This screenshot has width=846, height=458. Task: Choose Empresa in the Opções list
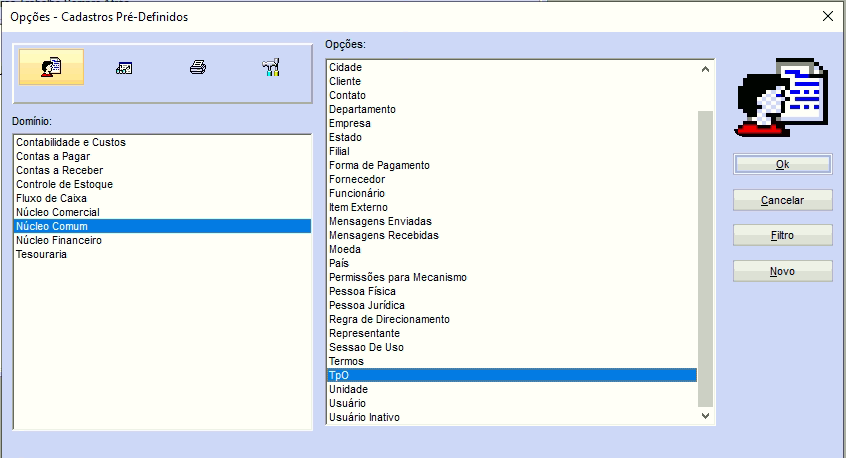(x=512, y=124)
